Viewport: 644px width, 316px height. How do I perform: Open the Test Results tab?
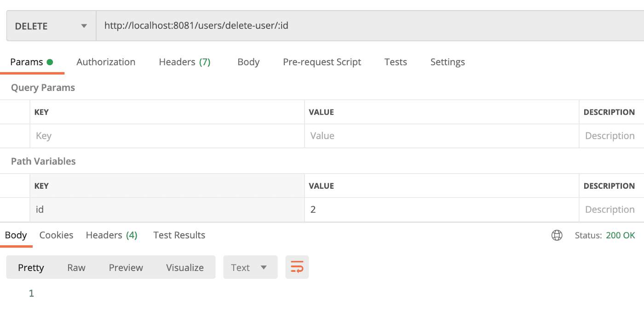tap(179, 235)
